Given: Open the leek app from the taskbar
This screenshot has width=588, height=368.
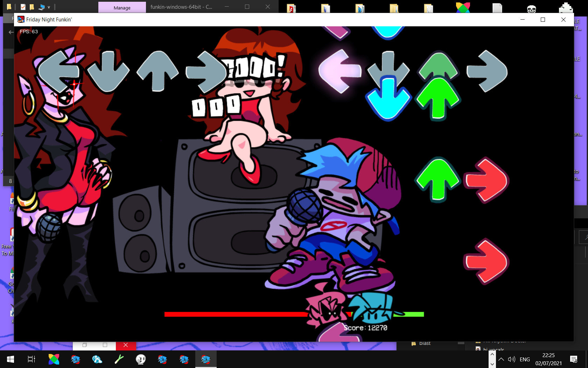Looking at the screenshot, I should click(x=119, y=359).
